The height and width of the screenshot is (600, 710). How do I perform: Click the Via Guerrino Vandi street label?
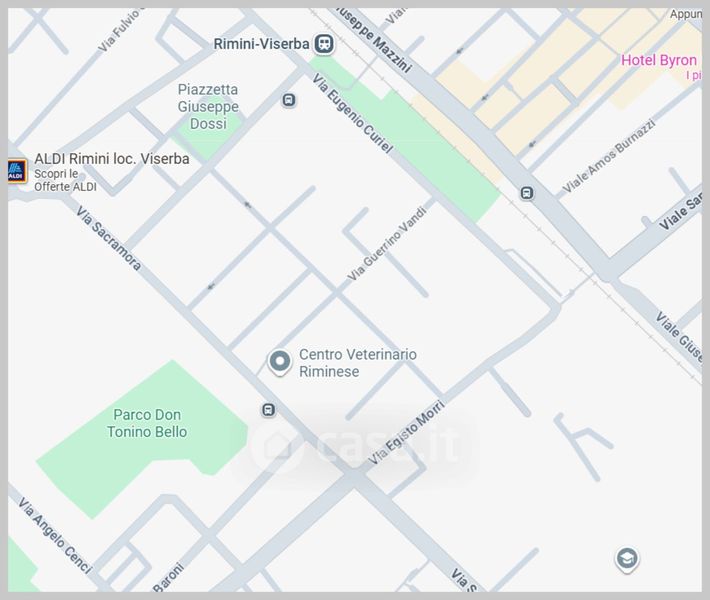tap(388, 242)
